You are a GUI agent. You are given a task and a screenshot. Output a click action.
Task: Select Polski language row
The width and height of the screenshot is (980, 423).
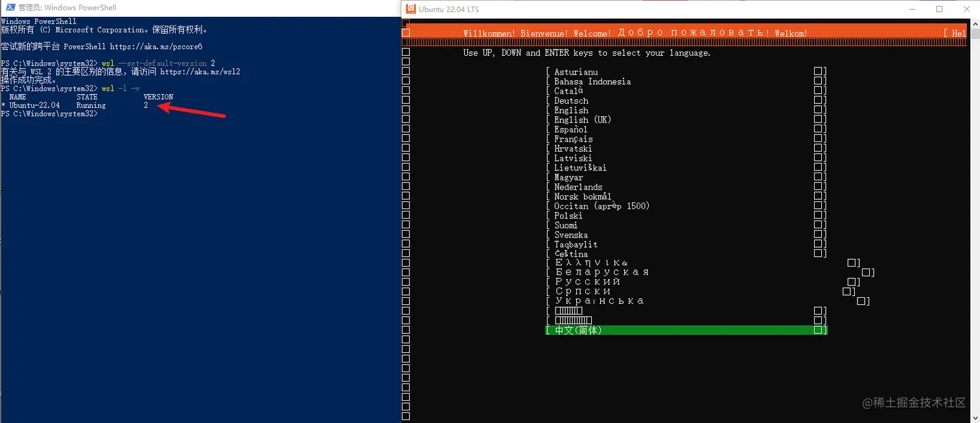click(x=686, y=215)
